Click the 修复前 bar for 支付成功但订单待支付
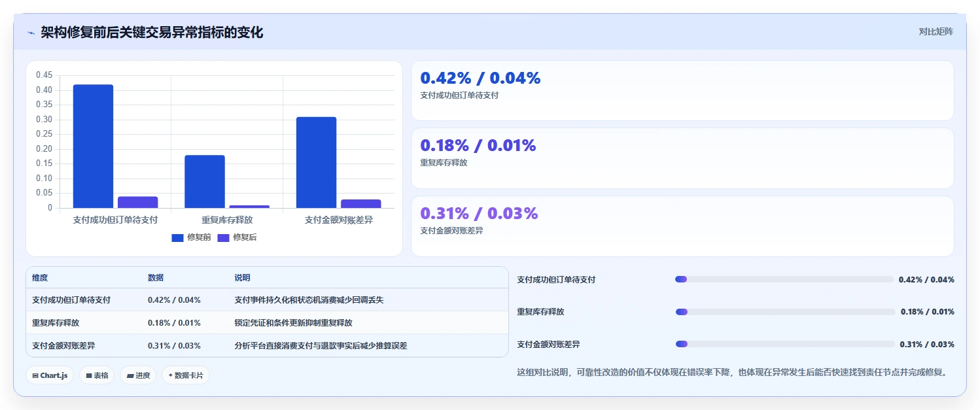This screenshot has height=410, width=980. click(93, 146)
